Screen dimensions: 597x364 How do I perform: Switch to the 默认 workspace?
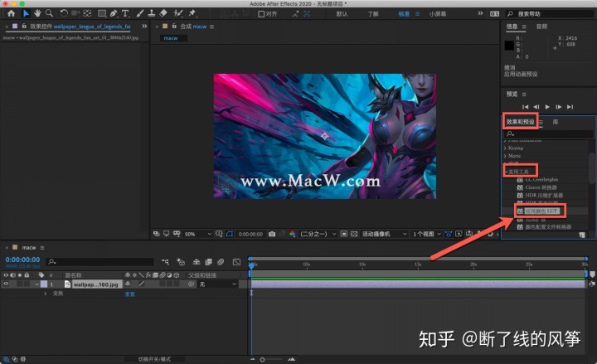tap(342, 14)
